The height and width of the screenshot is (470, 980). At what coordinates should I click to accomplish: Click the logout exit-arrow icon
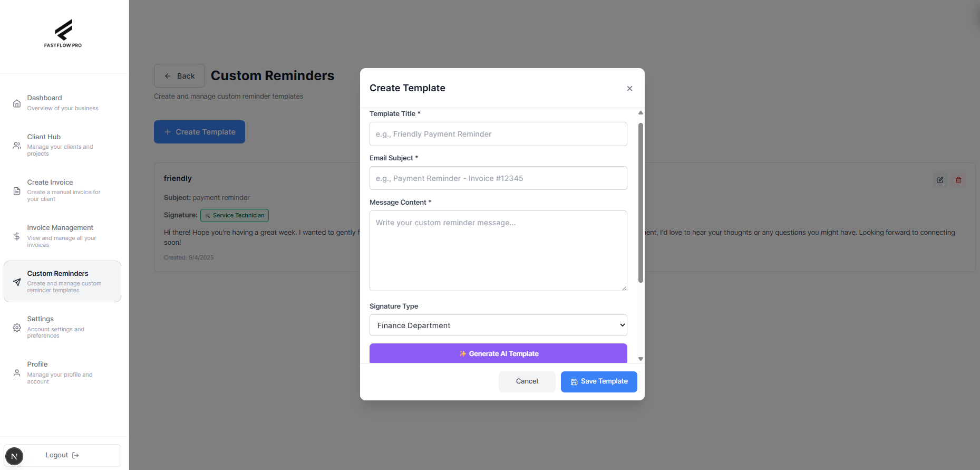(75, 455)
